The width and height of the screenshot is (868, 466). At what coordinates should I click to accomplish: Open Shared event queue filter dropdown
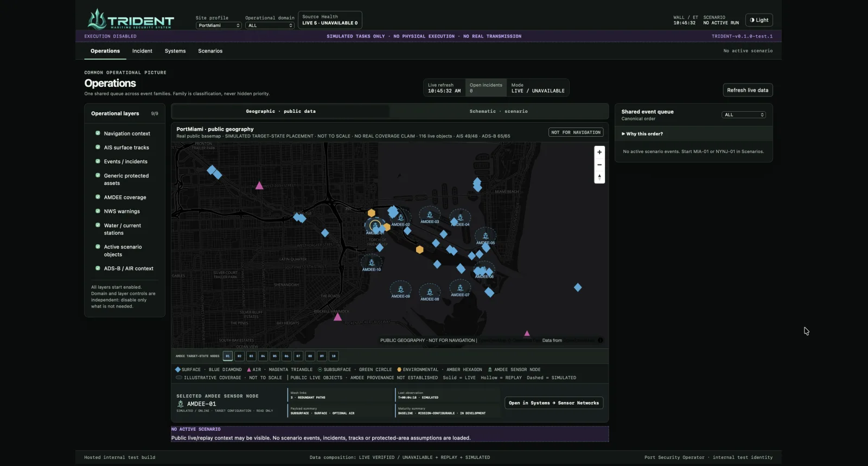click(744, 114)
